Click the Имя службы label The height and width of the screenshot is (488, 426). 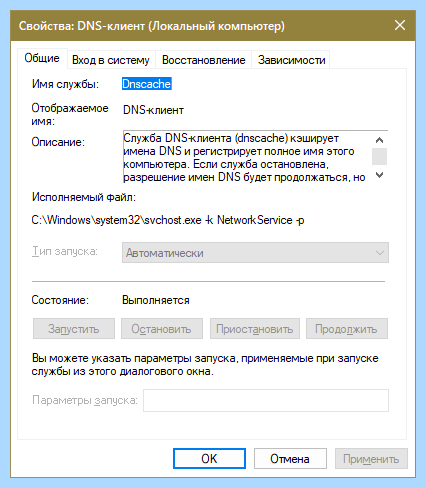click(65, 84)
